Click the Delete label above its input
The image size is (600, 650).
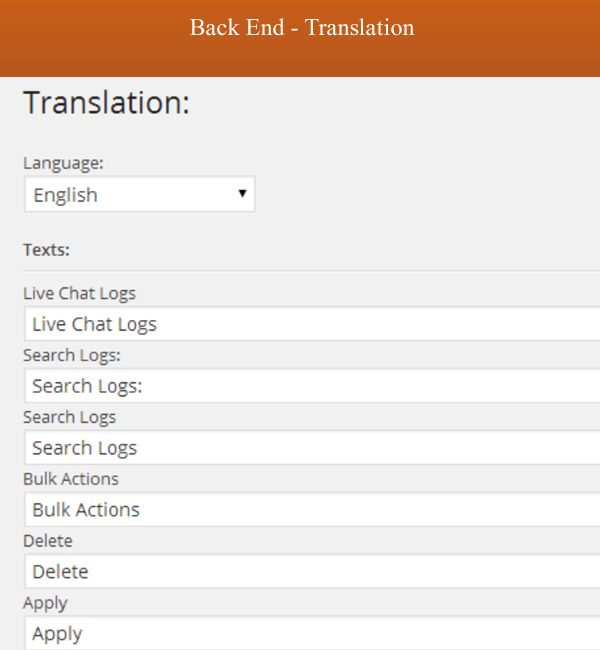click(x=48, y=541)
